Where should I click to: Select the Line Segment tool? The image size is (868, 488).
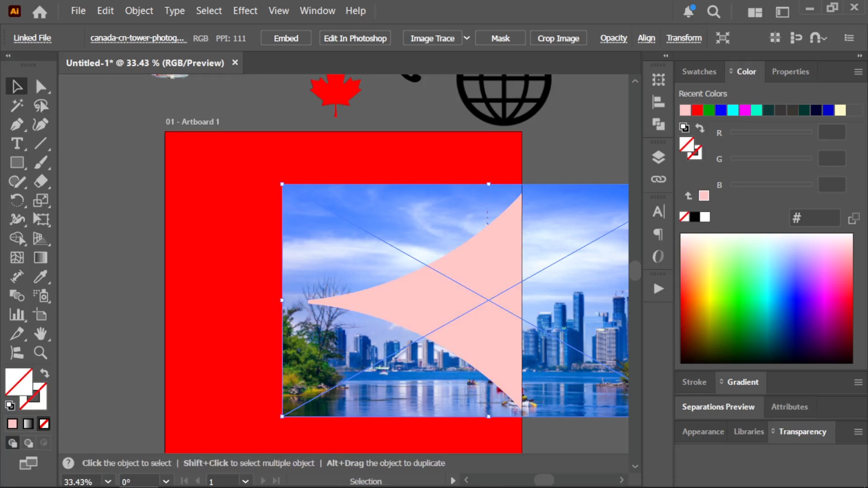coord(41,144)
